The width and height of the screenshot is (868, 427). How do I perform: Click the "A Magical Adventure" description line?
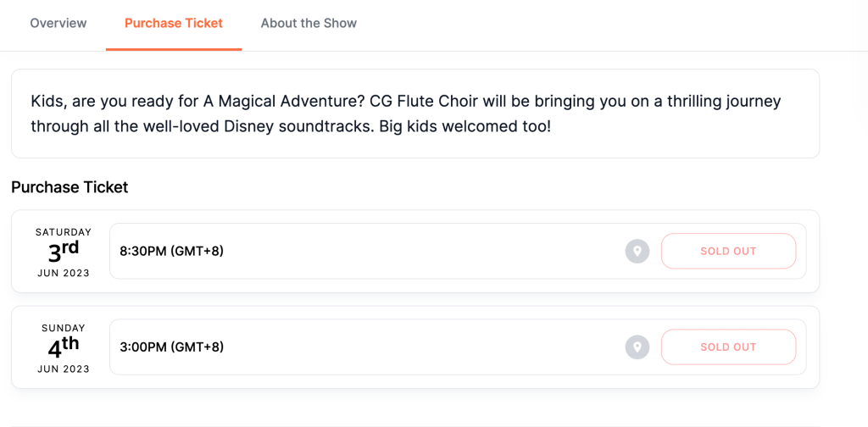pyautogui.click(x=405, y=102)
